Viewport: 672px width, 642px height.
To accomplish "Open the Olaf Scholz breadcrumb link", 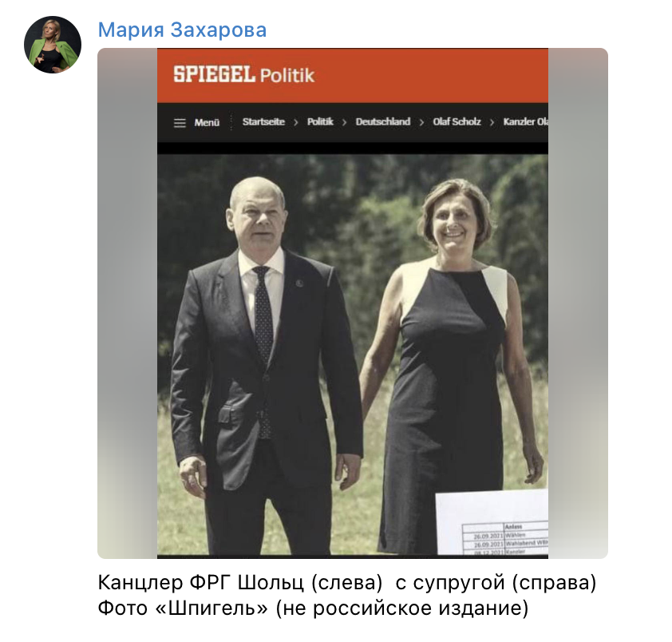I will (457, 122).
